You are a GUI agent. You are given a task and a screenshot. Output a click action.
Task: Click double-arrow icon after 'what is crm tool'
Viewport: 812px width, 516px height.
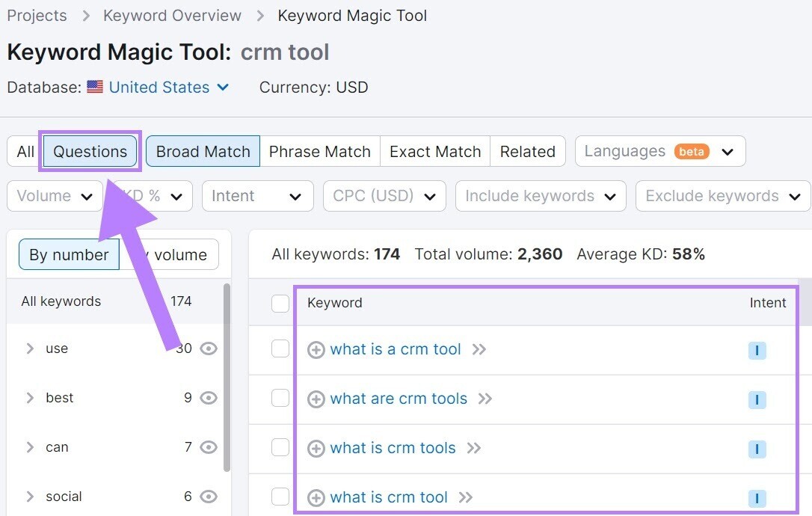click(x=466, y=498)
